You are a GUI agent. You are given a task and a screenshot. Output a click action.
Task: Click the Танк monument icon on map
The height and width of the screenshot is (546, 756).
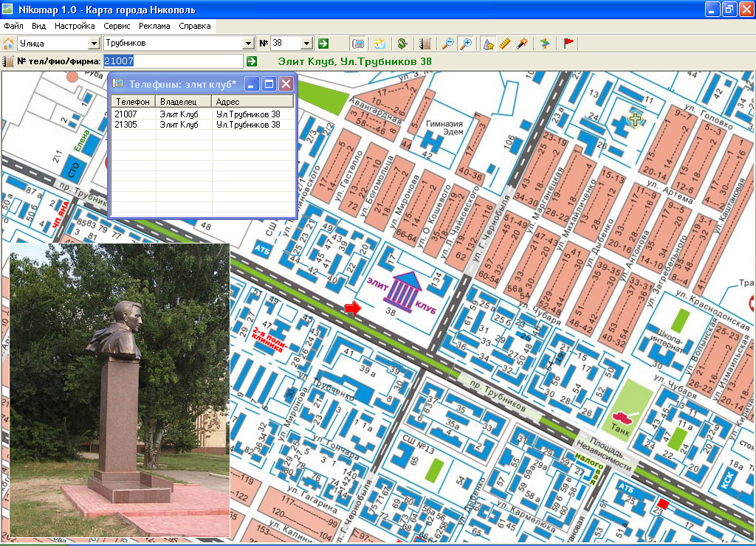pyautogui.click(x=625, y=416)
